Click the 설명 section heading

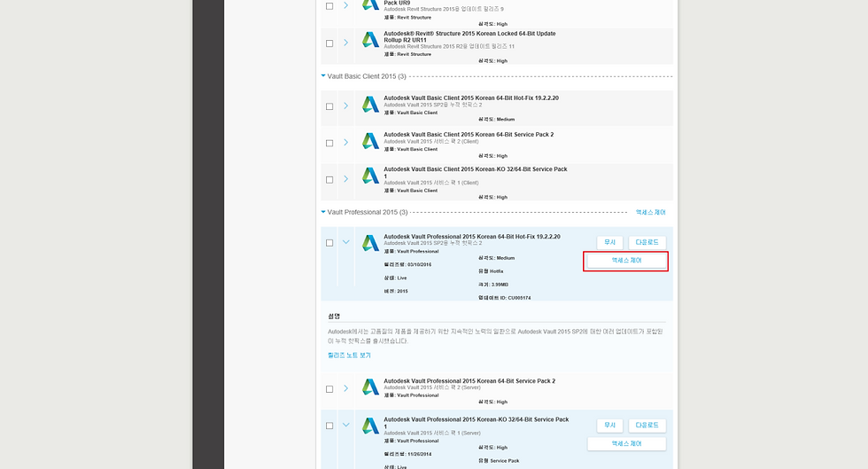(334, 316)
